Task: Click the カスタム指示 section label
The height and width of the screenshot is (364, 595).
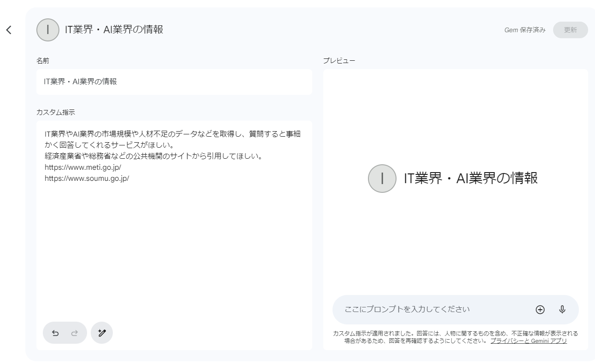Action: click(55, 112)
